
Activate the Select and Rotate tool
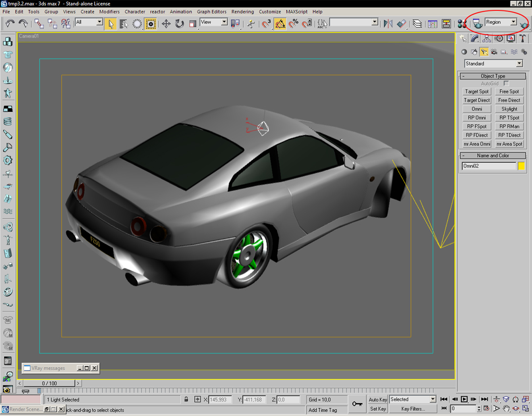180,23
